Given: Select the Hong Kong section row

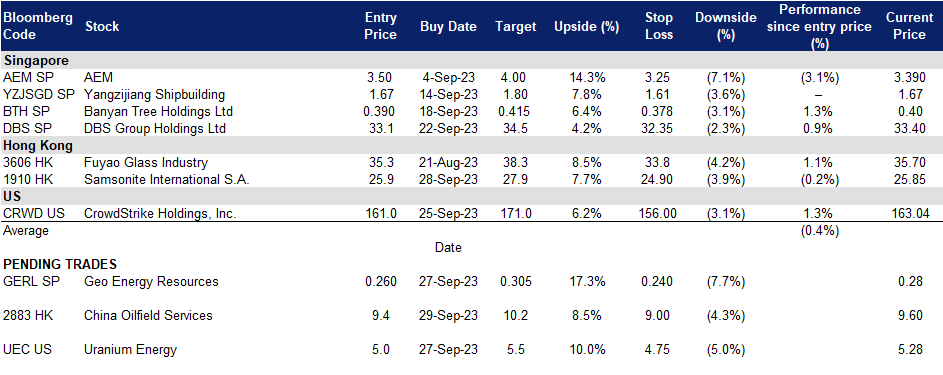Looking at the screenshot, I should [x=472, y=145].
